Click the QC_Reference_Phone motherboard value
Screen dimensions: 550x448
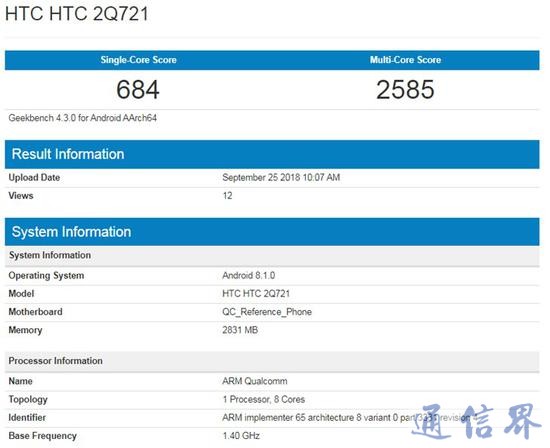267,312
